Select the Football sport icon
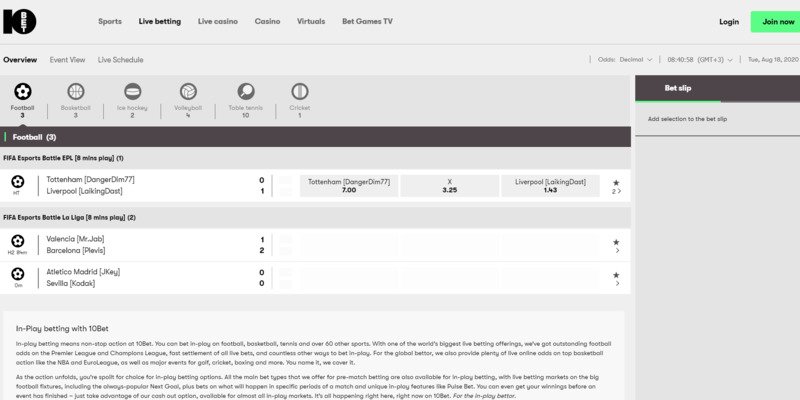This screenshot has width=800, height=400. point(22,92)
